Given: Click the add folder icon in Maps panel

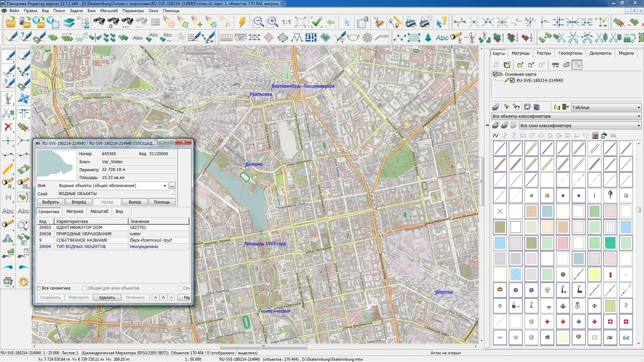Looking at the screenshot, I should click(520, 65).
